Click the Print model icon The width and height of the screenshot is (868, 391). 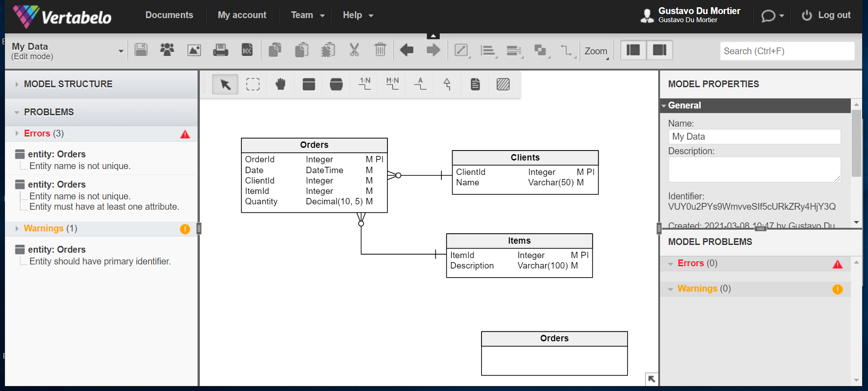pos(221,50)
